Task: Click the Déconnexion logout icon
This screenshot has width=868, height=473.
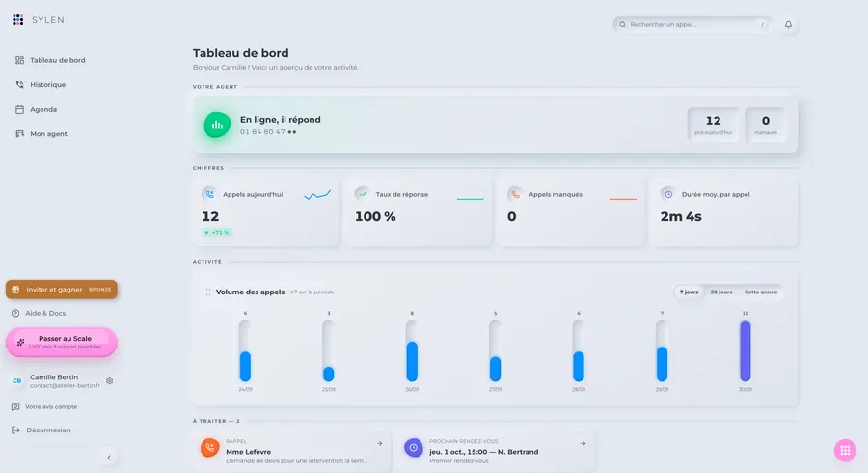Action: click(15, 431)
